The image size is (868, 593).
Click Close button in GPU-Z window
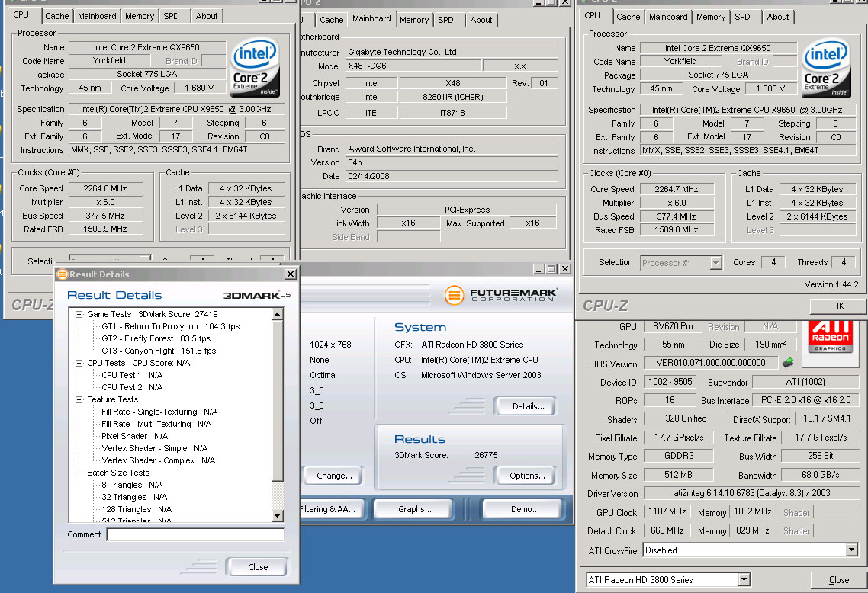coord(838,580)
